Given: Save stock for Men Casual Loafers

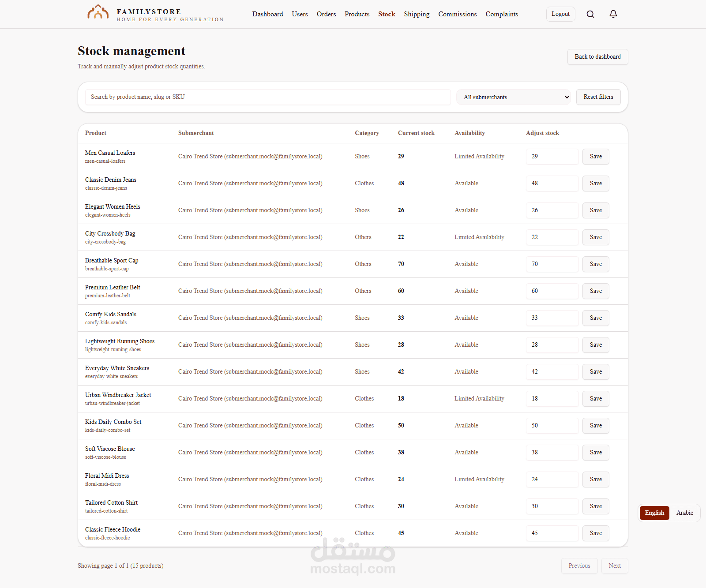Looking at the screenshot, I should tap(596, 157).
